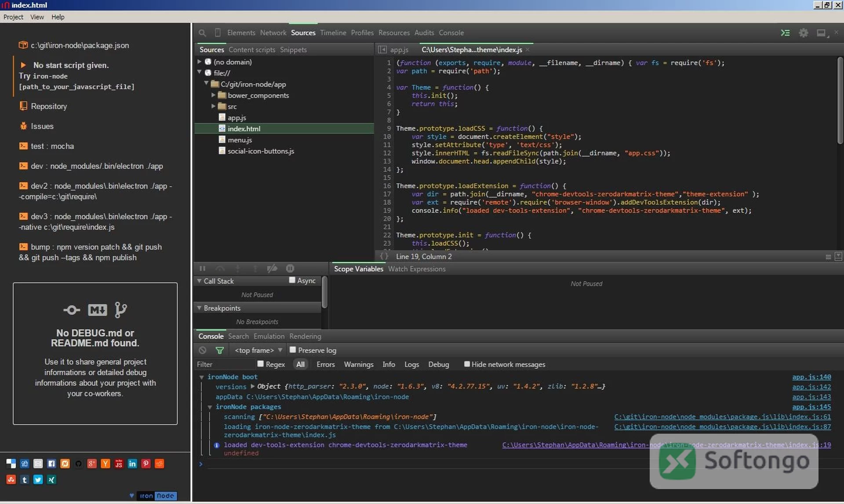Click the LinkedIn share icon

[x=132, y=464]
